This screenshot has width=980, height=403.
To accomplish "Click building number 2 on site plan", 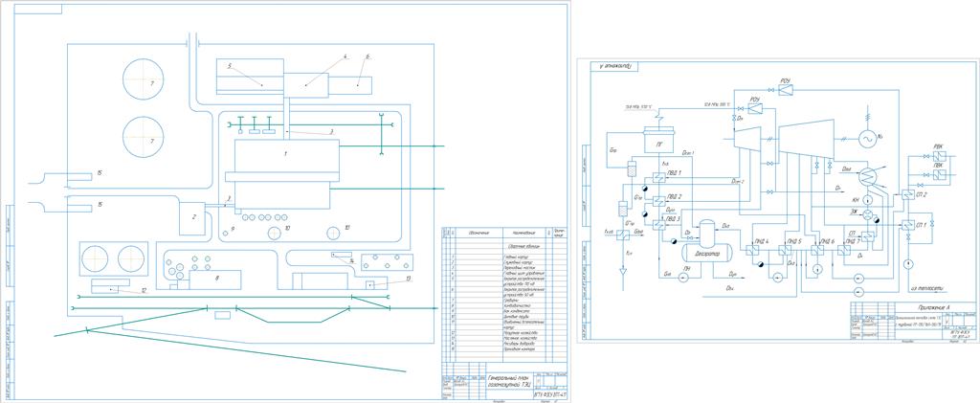I will click(193, 216).
